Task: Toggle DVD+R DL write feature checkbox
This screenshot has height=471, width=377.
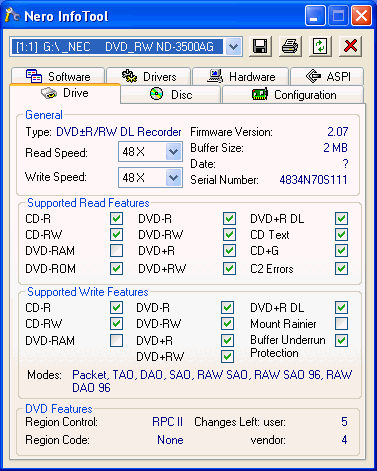Action: coord(342,307)
